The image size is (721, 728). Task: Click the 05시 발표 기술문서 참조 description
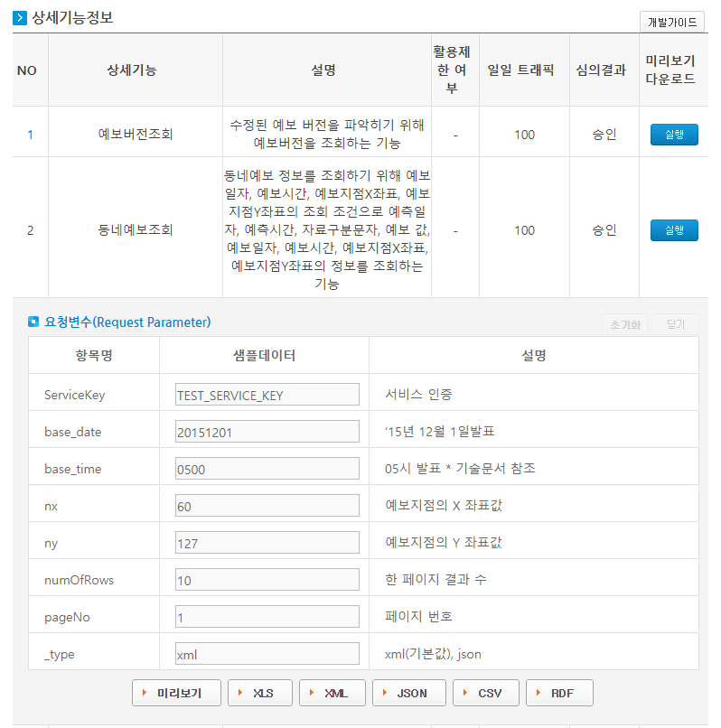coord(460,469)
